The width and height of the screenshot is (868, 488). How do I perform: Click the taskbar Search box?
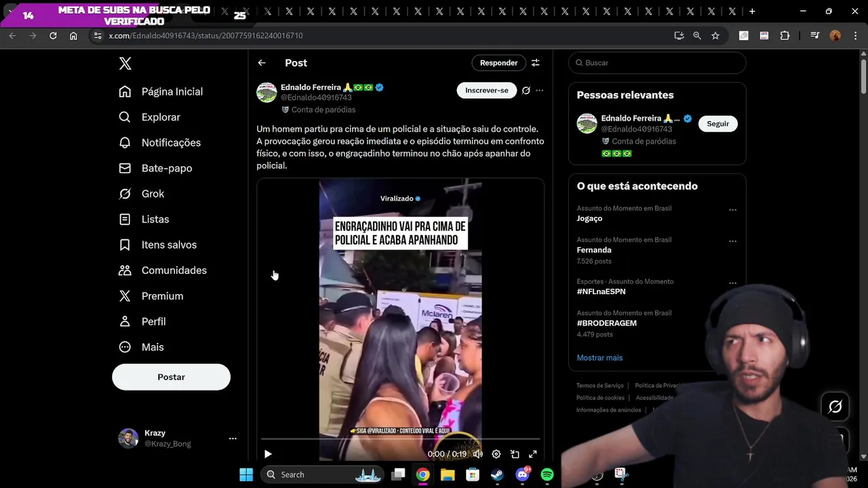pos(323,474)
